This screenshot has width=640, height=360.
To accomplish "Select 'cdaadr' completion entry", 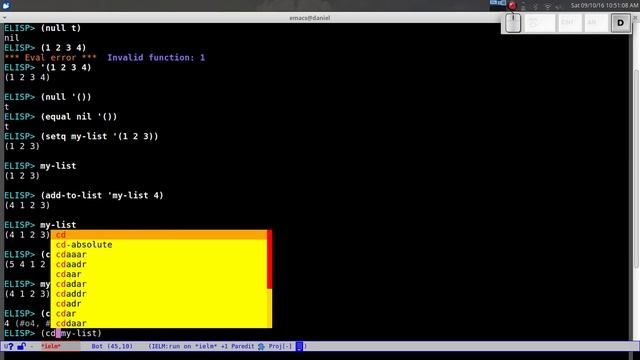I will click(x=159, y=264).
